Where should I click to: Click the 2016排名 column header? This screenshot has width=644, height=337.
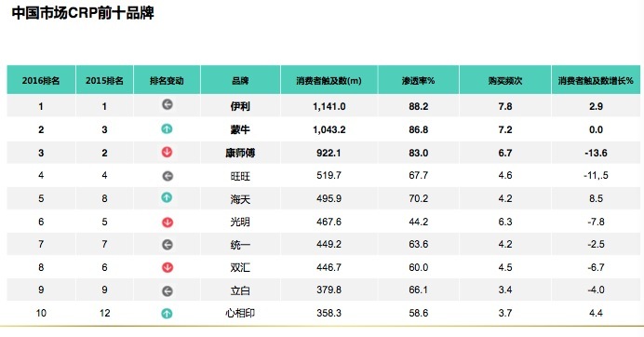click(x=41, y=80)
